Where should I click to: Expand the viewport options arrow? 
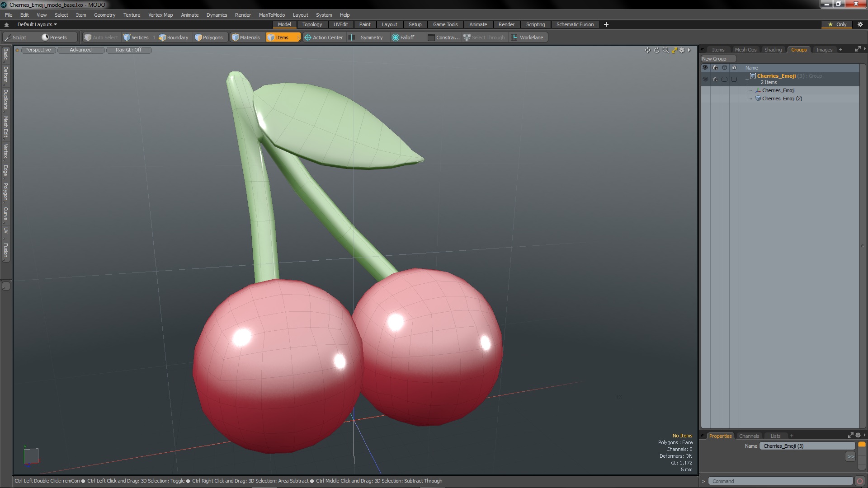point(689,50)
